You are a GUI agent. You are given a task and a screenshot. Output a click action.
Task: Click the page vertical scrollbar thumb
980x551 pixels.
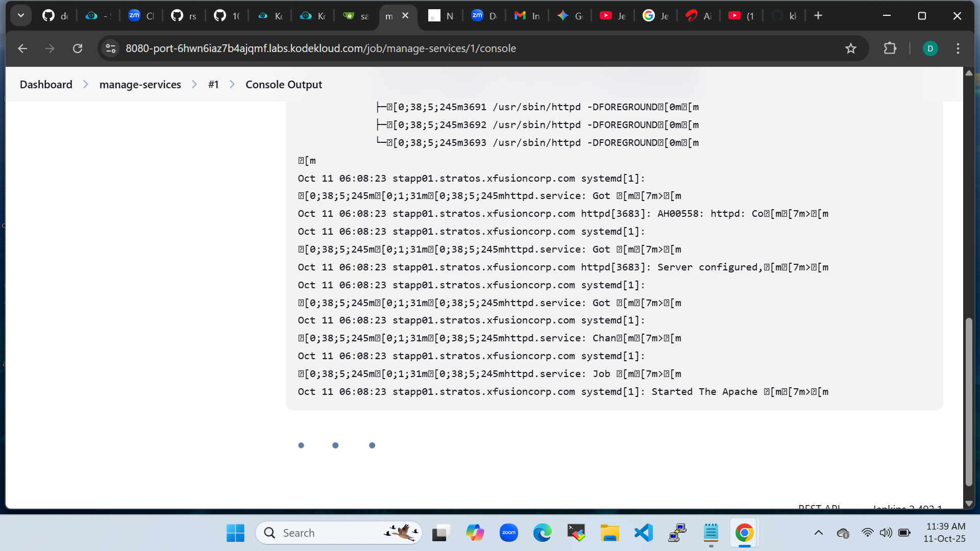tap(968, 402)
